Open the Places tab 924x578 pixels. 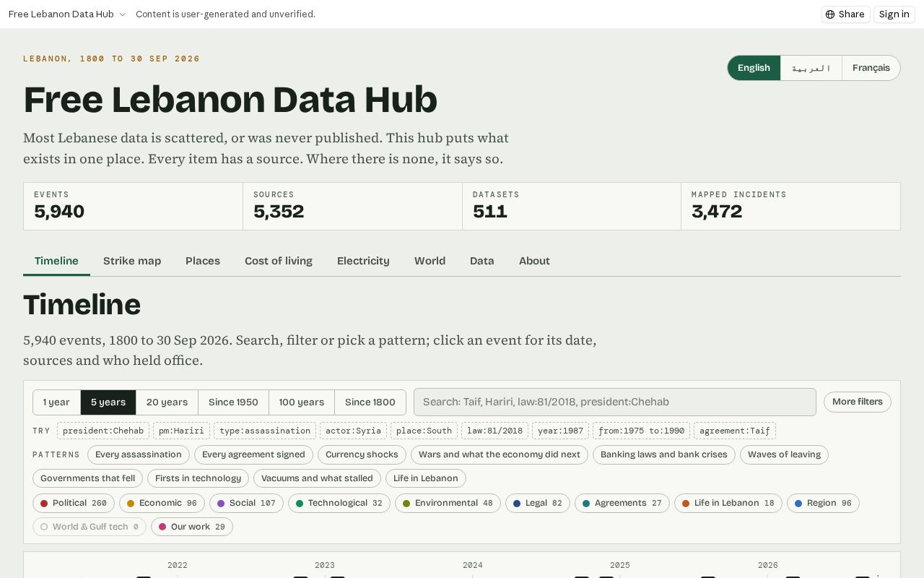203,261
